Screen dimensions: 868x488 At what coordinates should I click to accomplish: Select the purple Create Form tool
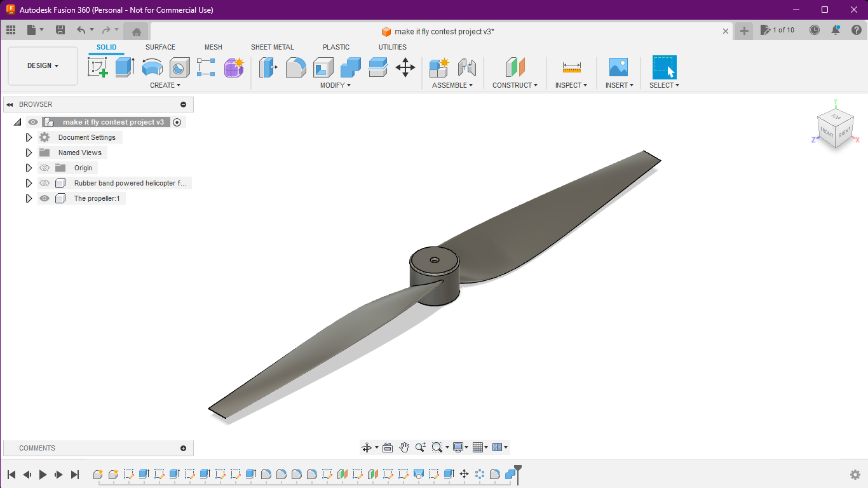click(x=234, y=67)
